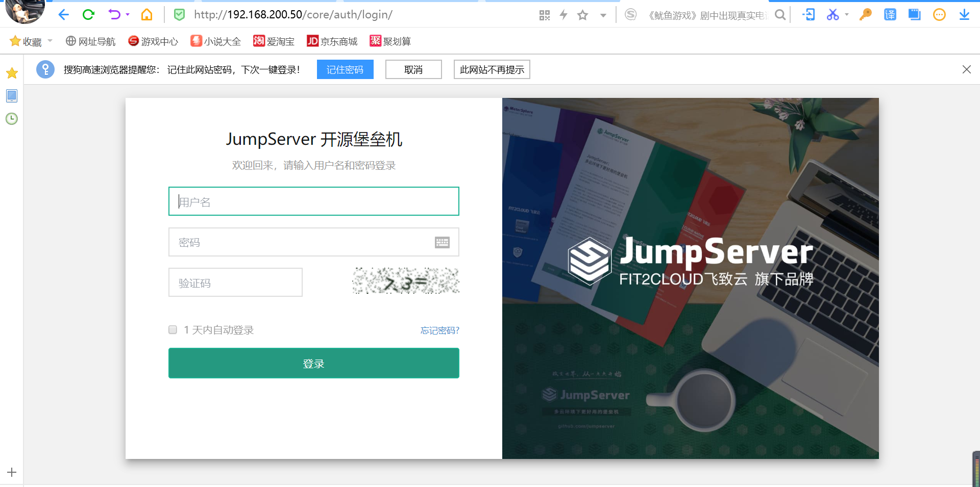Open 游戏中心 bookmark
This screenshot has width=980, height=487.
tap(153, 41)
